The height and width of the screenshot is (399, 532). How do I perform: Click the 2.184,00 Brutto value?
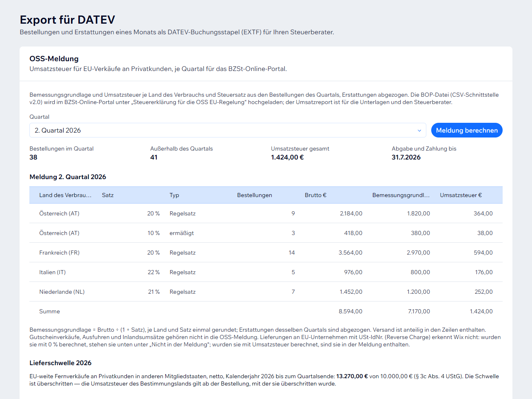[x=351, y=213]
